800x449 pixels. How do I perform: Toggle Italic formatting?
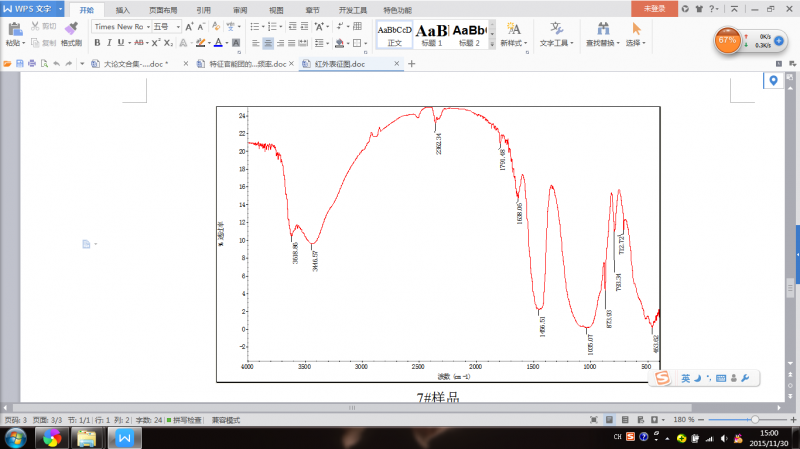click(109, 43)
